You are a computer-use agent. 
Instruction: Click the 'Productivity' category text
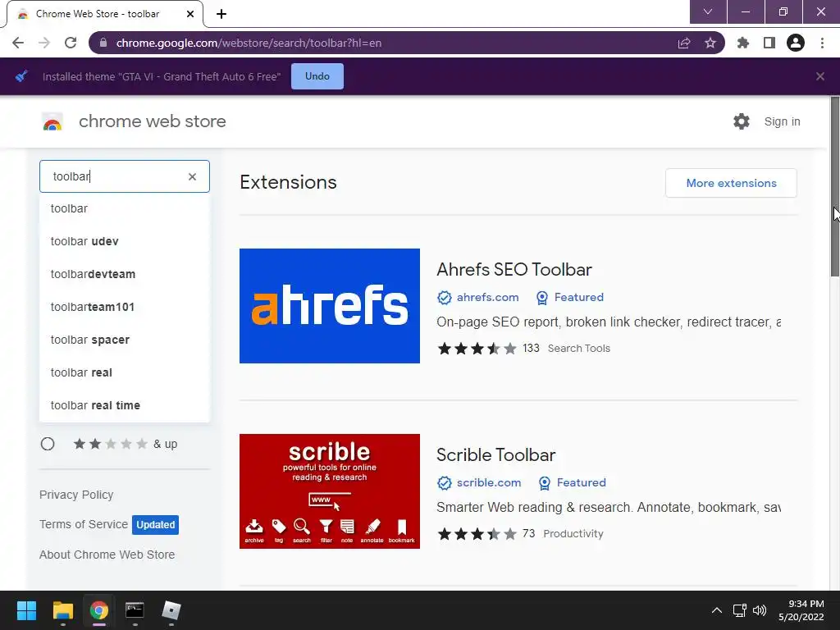pyautogui.click(x=573, y=534)
